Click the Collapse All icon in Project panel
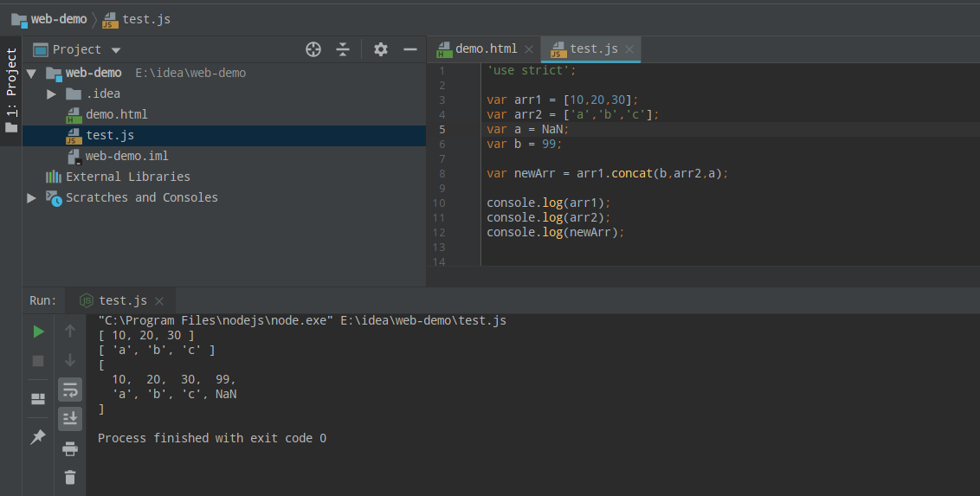980x496 pixels. tap(343, 49)
